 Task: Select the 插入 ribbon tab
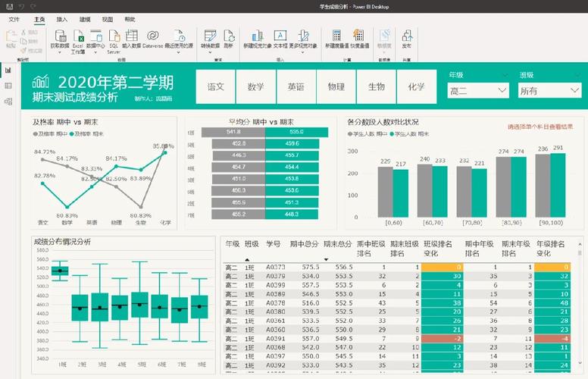(x=62, y=20)
